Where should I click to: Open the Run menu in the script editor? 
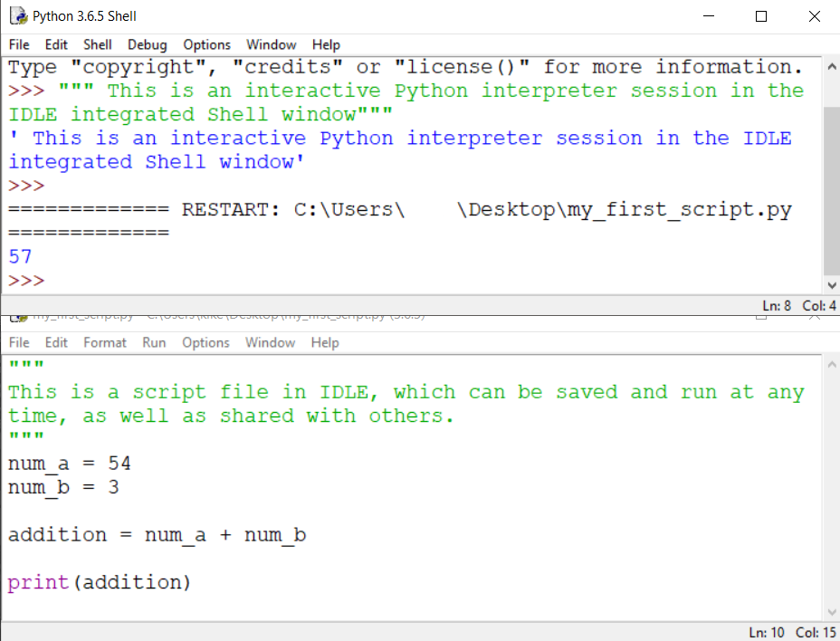(154, 342)
